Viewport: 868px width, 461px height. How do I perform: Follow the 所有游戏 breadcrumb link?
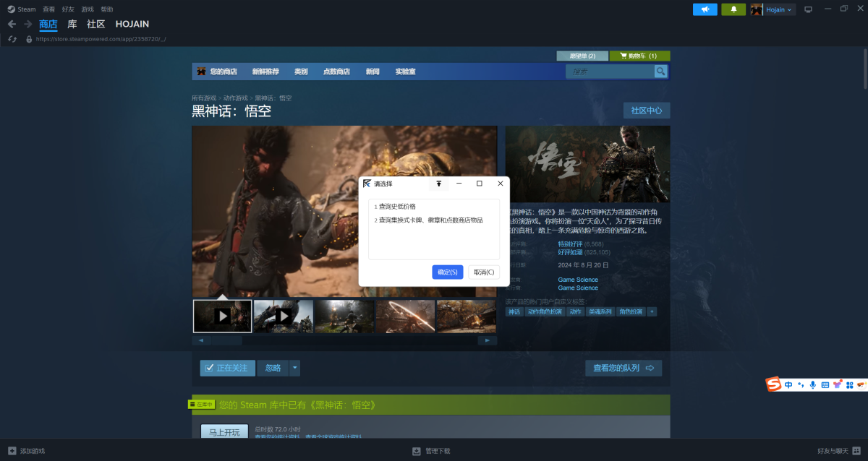tap(204, 98)
